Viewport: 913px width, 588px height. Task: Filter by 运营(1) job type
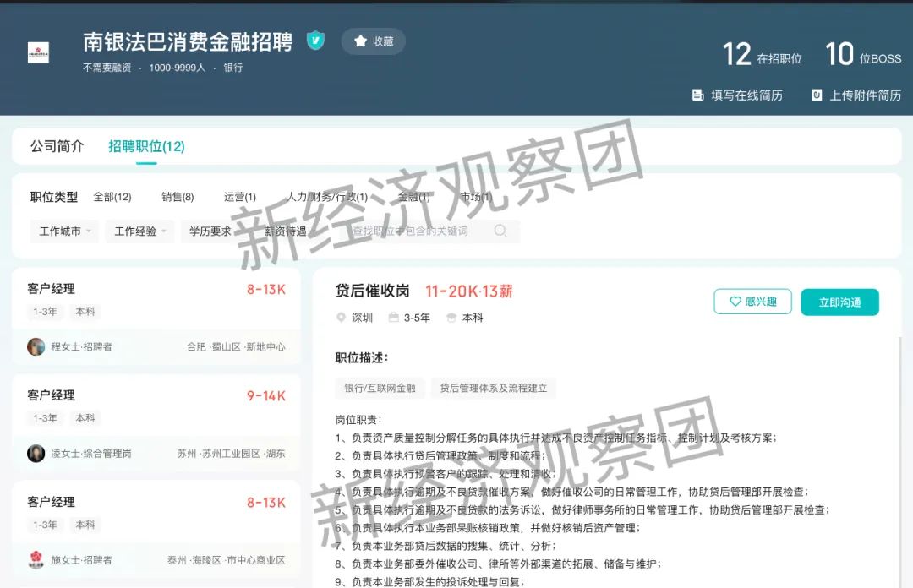coord(240,197)
